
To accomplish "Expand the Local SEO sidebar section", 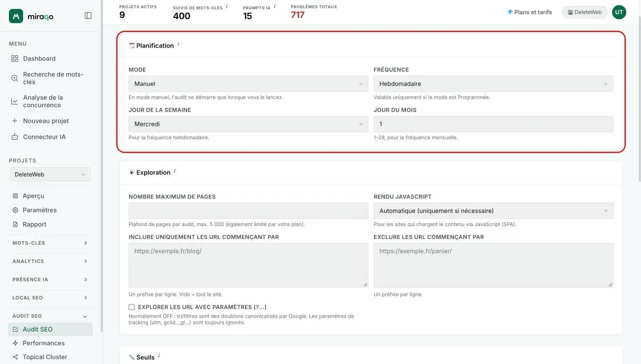I will (50, 298).
